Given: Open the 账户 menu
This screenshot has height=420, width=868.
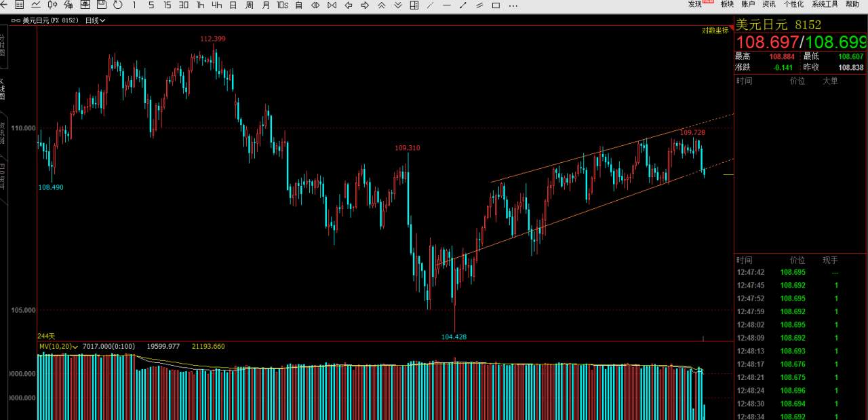Looking at the screenshot, I should 748,4.
